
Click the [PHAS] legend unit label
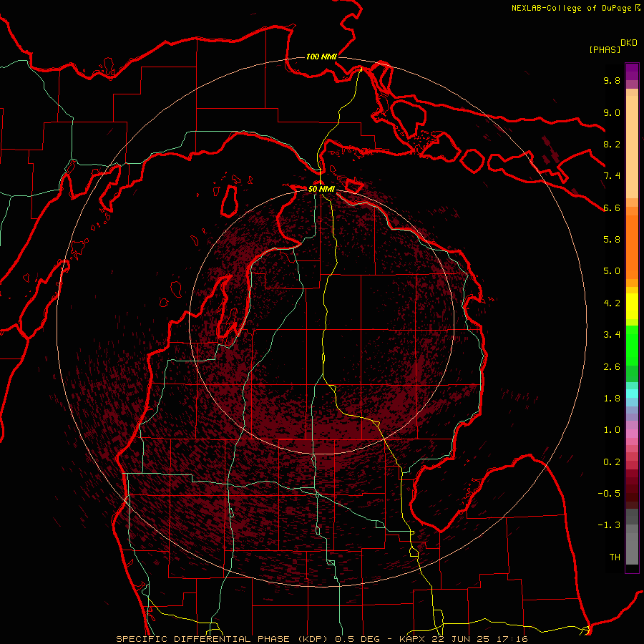[x=605, y=50]
